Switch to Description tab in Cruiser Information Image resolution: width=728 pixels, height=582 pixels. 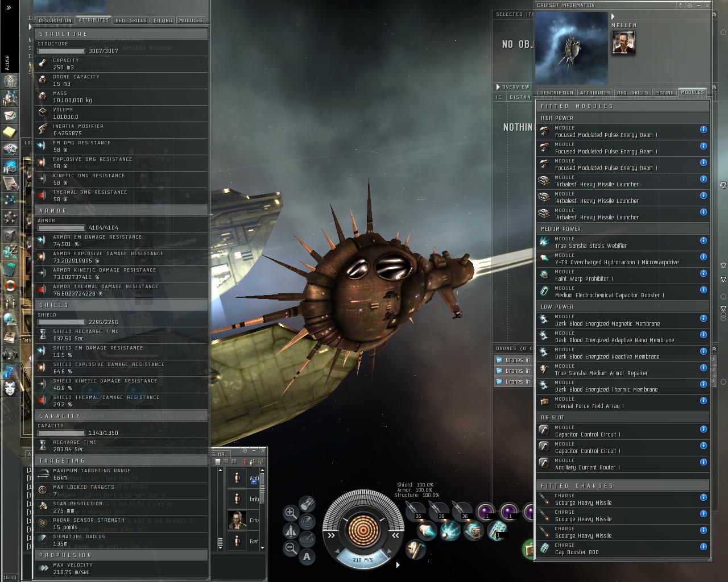(557, 93)
